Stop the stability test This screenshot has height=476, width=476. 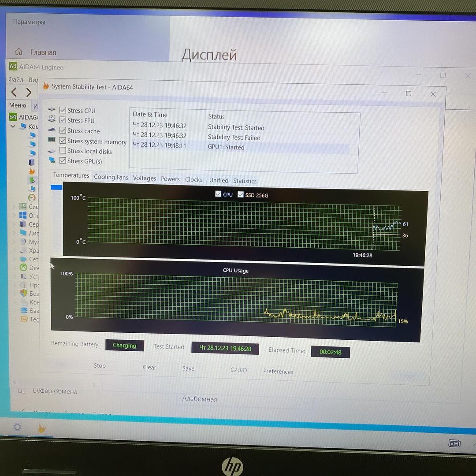pos(100,366)
